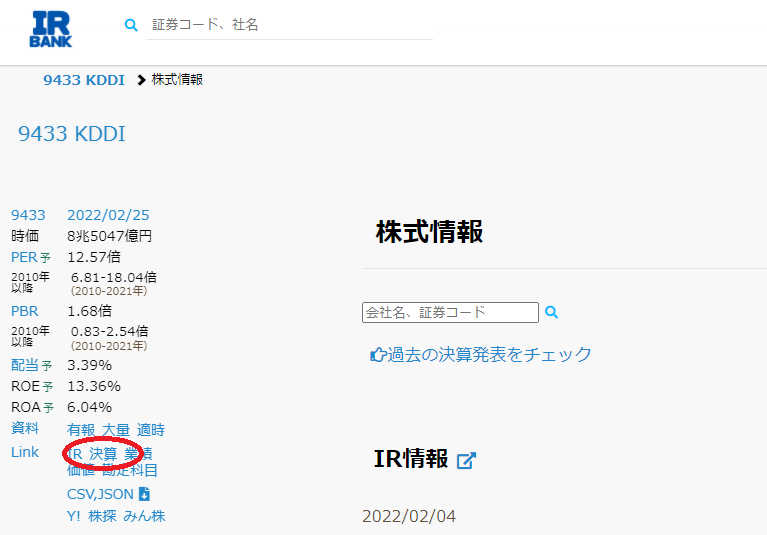
Task: Click the 0.83-2.54倍 range text
Action: click(110, 332)
